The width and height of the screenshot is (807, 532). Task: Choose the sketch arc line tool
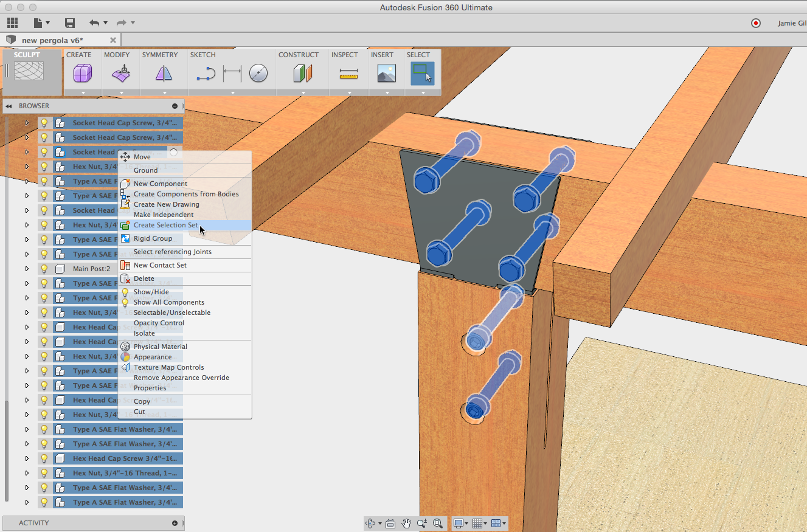pyautogui.click(x=206, y=74)
